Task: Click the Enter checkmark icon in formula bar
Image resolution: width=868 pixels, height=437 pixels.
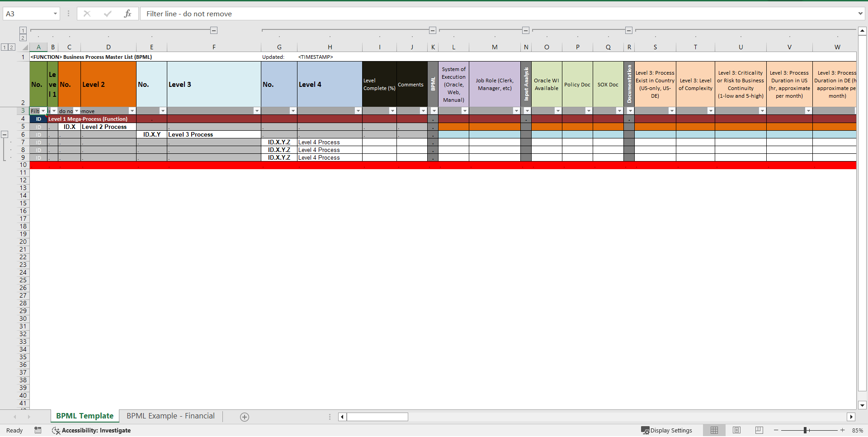Action: [x=108, y=14]
